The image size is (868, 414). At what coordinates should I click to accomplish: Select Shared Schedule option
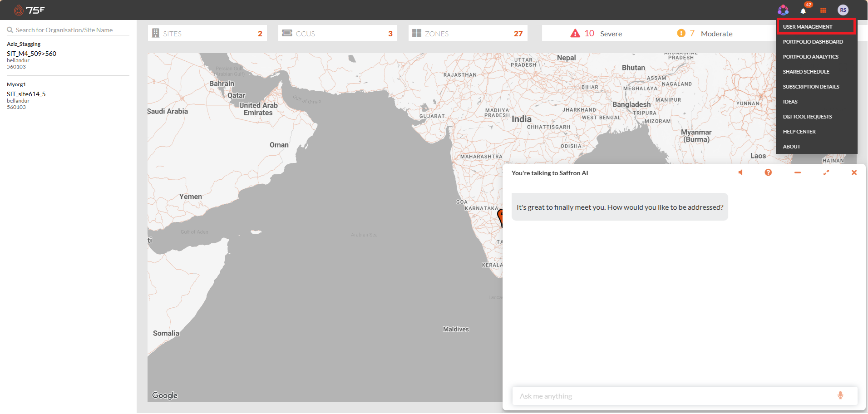[x=816, y=72]
